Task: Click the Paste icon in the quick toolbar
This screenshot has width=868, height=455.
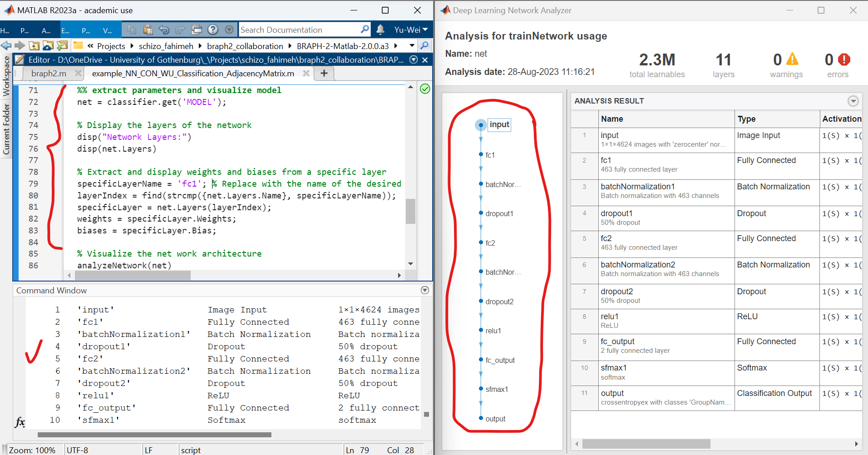Action: (x=148, y=30)
